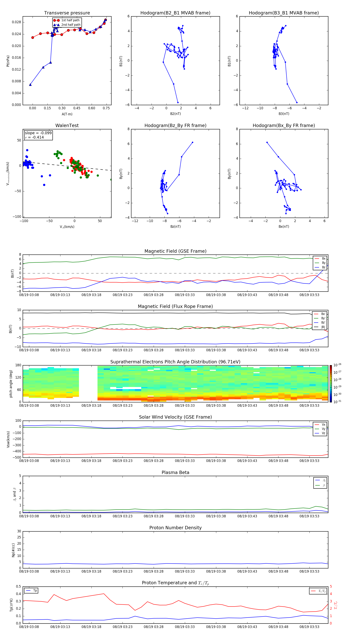Click the "10^-31" colorbar tick label
Viewport: 351px width, 644px height.
(x=337, y=402)
